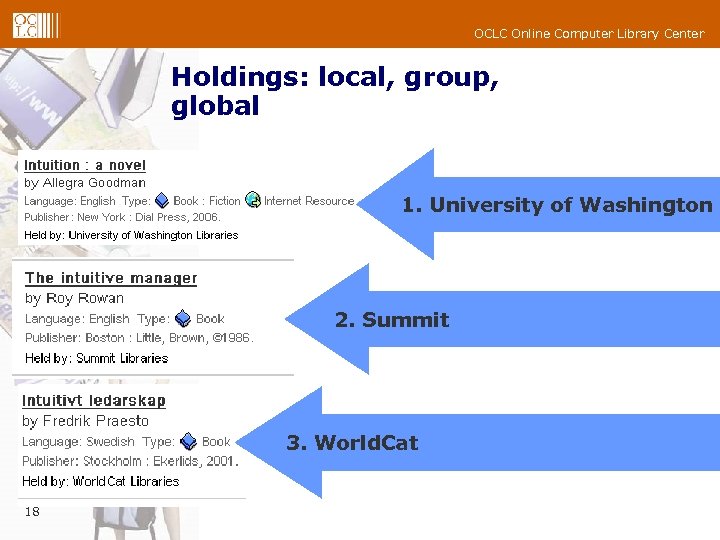Click the slide title 'Holdings: local, group, global'
This screenshot has width=720, height=540.
335,91
